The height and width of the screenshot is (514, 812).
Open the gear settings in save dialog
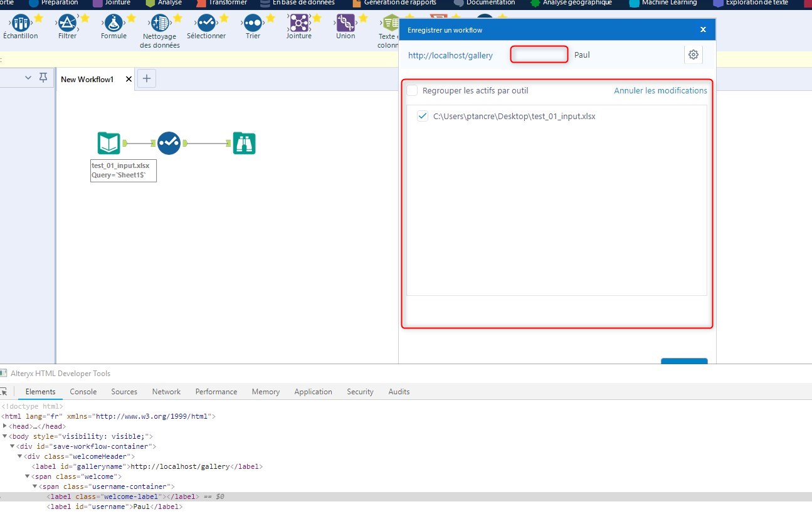tap(693, 55)
